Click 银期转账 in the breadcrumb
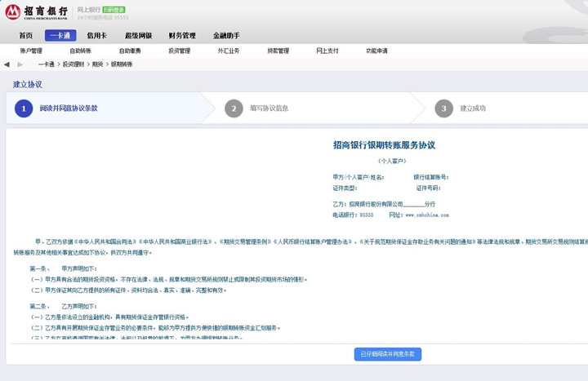 pos(122,64)
